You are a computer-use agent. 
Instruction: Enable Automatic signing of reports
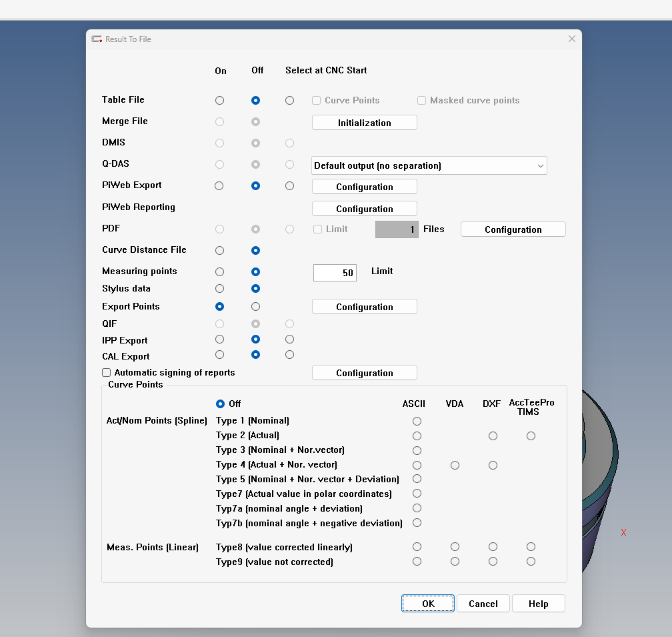point(107,373)
